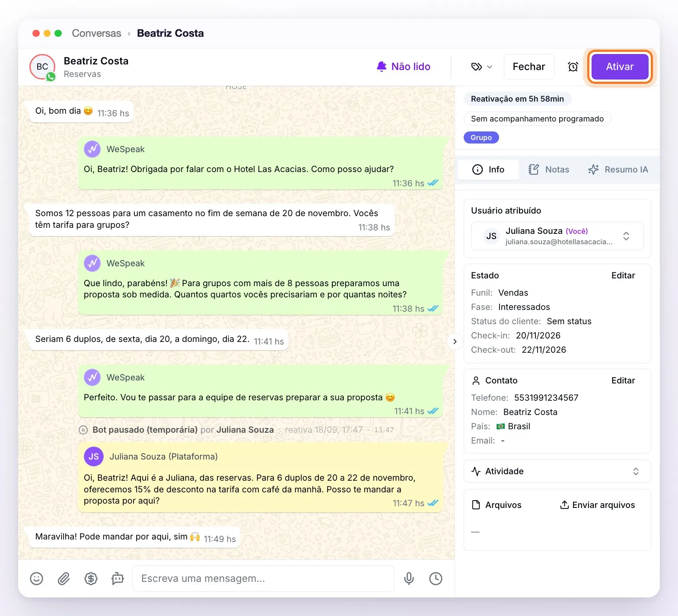Click the JS avatar on Juliana's message

[x=94, y=456]
